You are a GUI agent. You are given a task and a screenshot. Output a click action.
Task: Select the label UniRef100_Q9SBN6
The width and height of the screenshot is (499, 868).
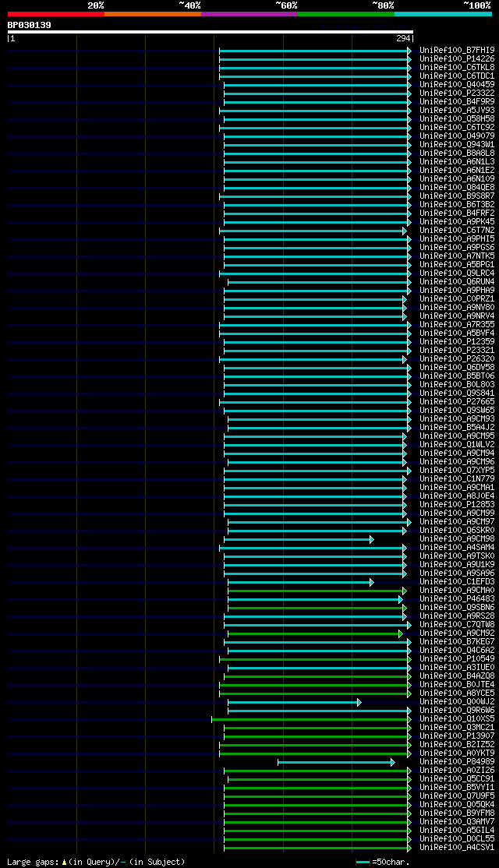pyautogui.click(x=457, y=608)
